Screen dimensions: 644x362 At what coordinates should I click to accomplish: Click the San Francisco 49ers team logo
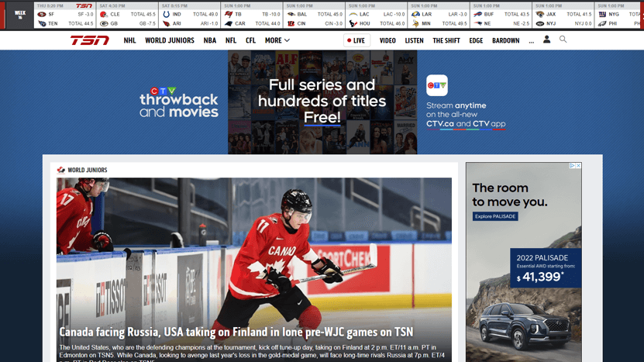coord(42,15)
